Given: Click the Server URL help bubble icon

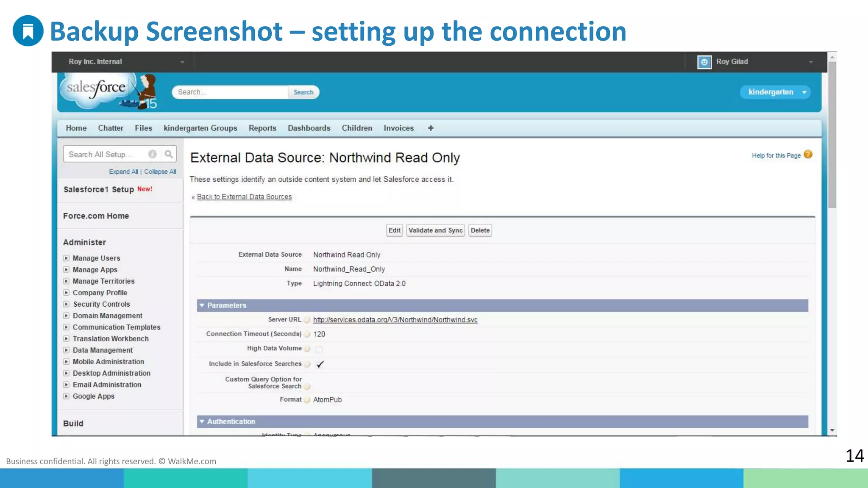Looking at the screenshot, I should click(307, 320).
